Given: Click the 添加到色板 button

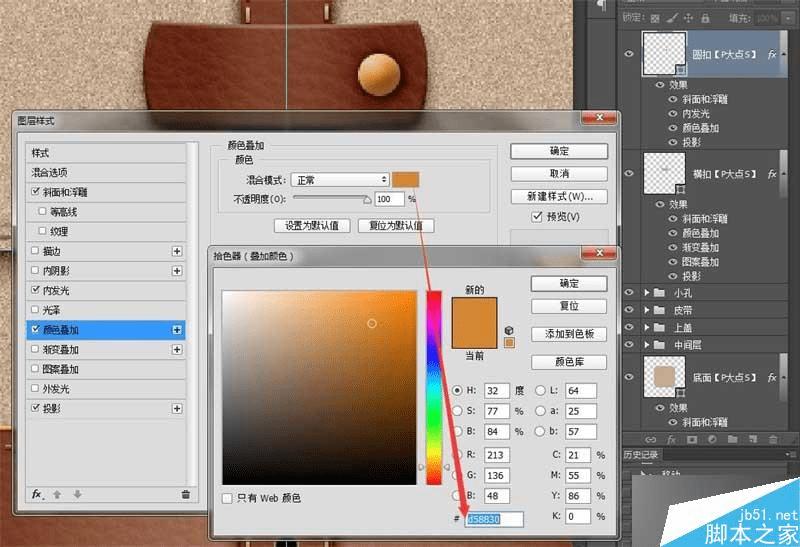Looking at the screenshot, I should 568,334.
